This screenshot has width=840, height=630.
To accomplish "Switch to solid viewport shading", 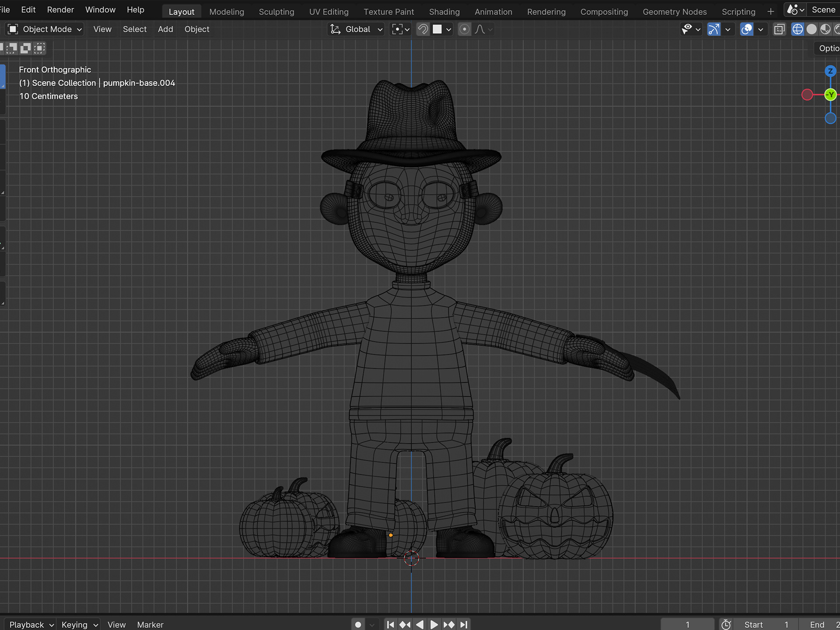I will [811, 29].
